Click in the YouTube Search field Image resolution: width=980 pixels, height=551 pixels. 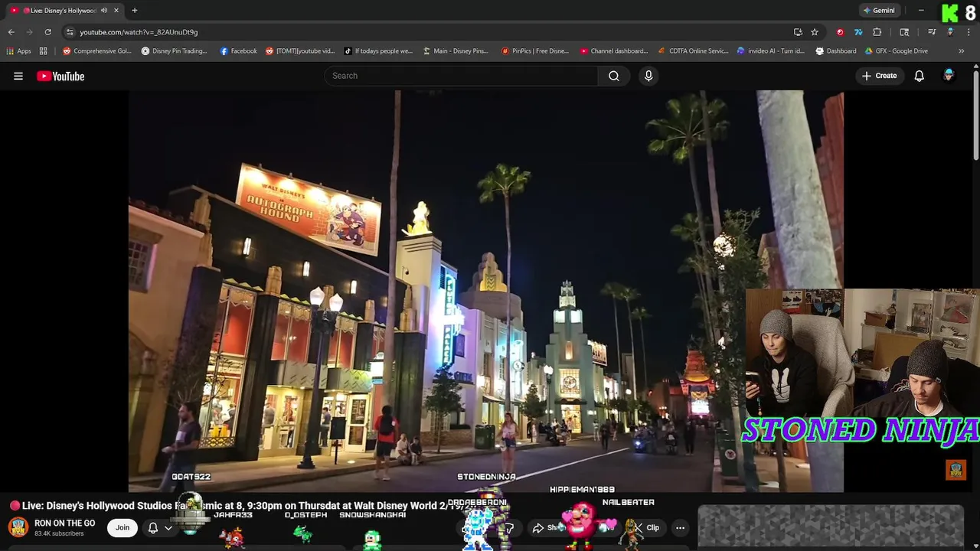point(461,76)
